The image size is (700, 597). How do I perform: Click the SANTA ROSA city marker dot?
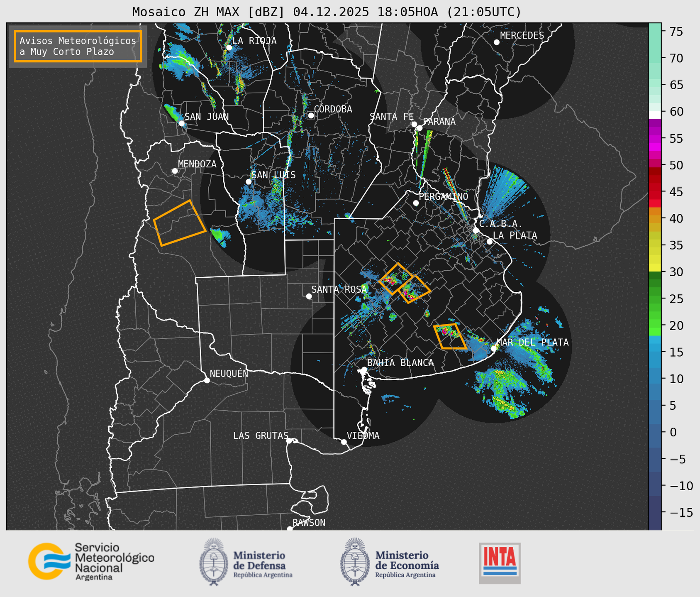coord(309,296)
